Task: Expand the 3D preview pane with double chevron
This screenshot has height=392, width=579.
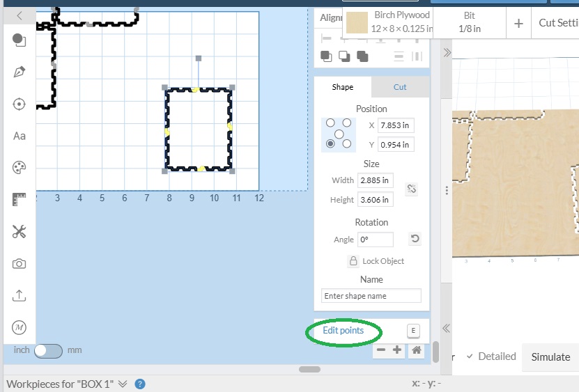Action: (x=447, y=52)
